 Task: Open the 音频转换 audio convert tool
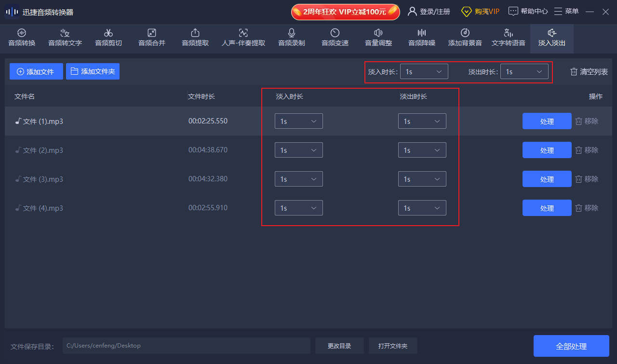(22, 38)
